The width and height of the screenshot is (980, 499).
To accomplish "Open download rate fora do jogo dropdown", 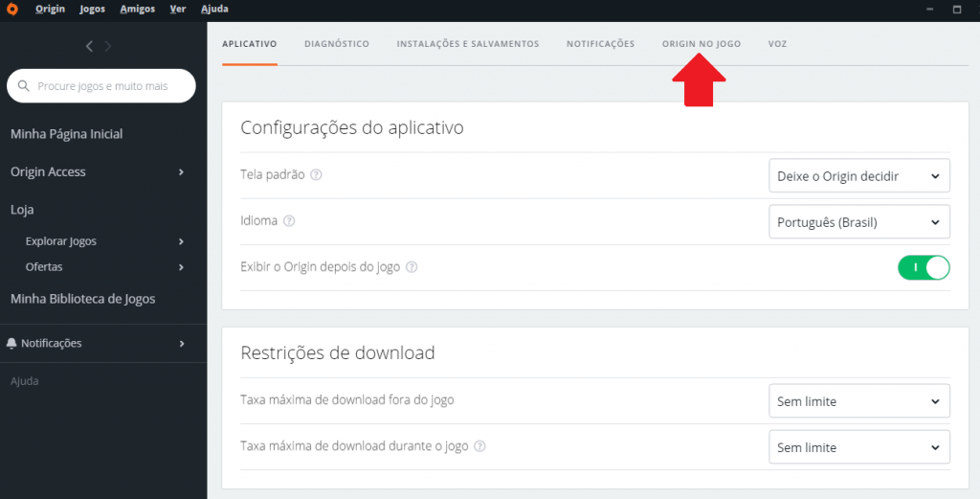I will 859,400.
